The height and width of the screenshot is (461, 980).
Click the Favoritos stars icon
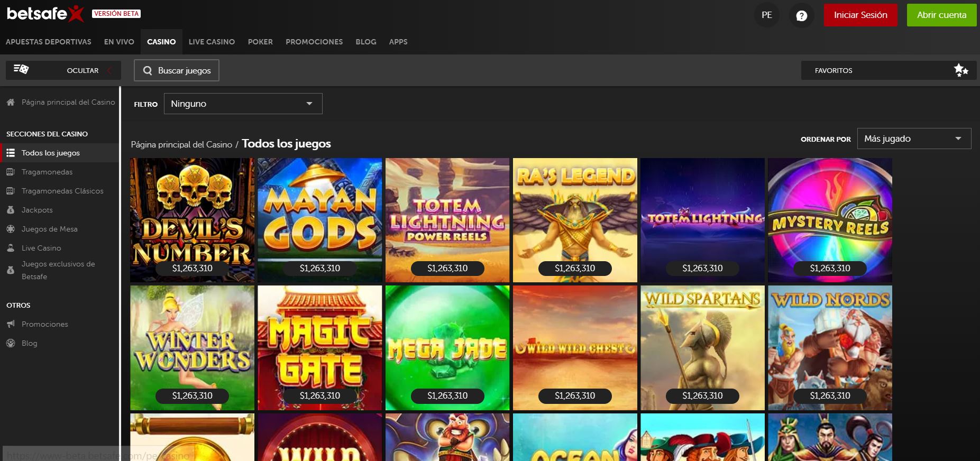click(960, 70)
